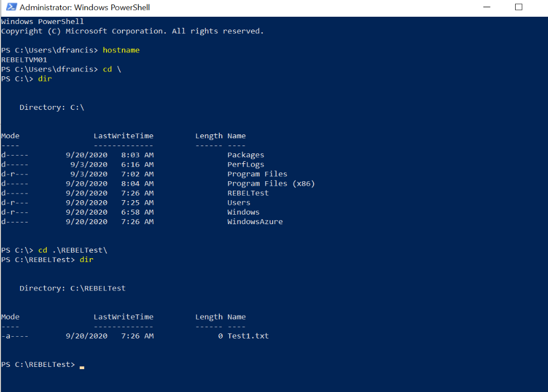The height and width of the screenshot is (392, 548).
Task: Click the '6:58 AM' time for Windows folder
Action: (x=137, y=212)
